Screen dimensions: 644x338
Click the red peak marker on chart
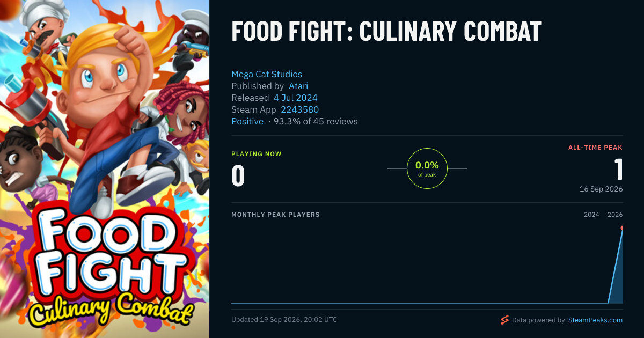pyautogui.click(x=622, y=228)
